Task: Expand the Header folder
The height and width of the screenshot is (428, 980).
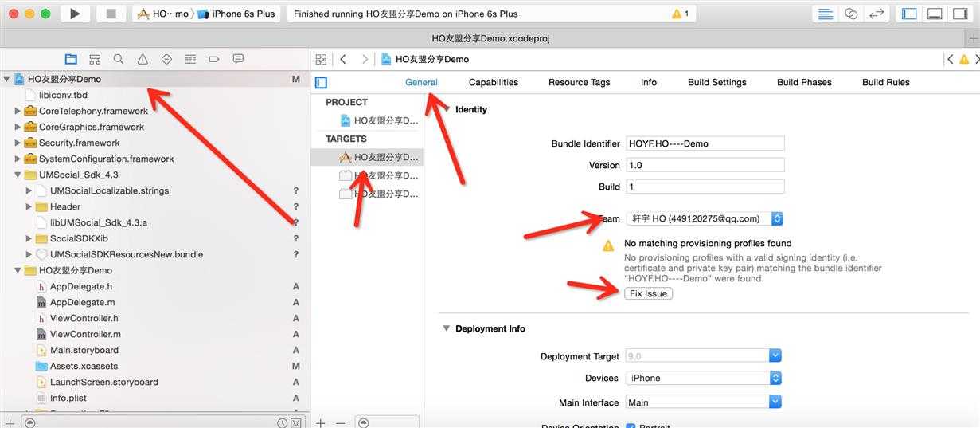Action: pyautogui.click(x=29, y=206)
